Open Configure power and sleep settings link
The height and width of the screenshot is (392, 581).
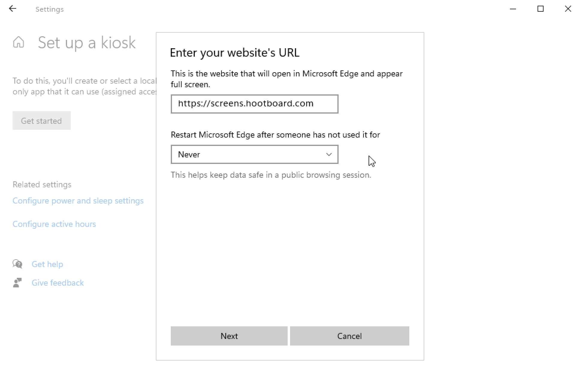[x=78, y=201]
